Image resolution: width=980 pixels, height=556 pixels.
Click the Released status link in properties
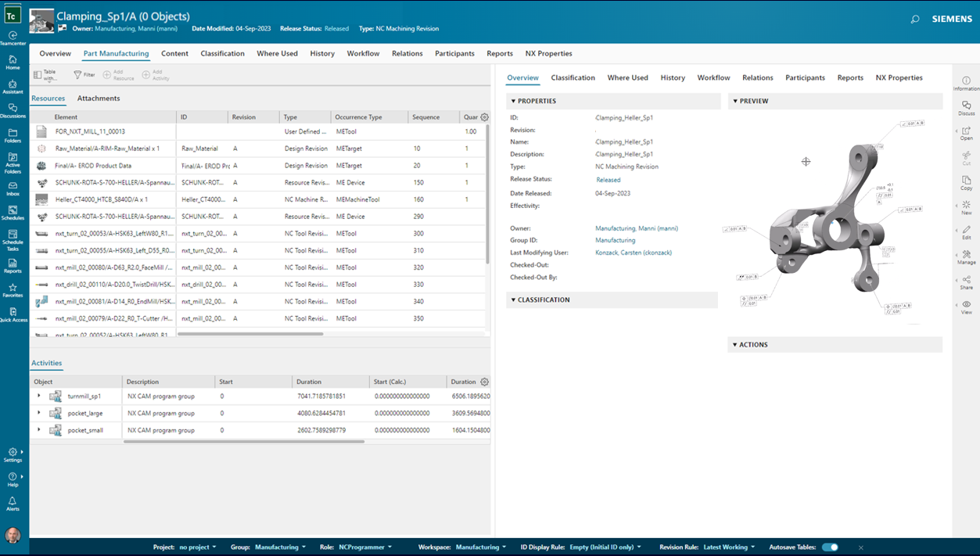click(608, 180)
